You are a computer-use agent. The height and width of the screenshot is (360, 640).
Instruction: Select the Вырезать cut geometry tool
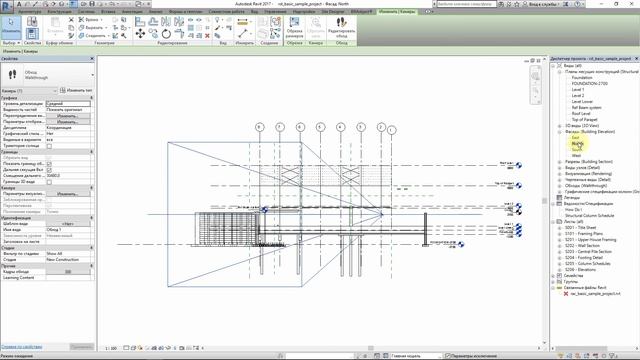pos(93,28)
